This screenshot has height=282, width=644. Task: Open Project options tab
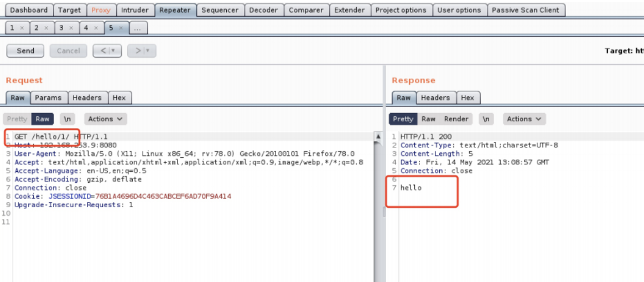(401, 10)
